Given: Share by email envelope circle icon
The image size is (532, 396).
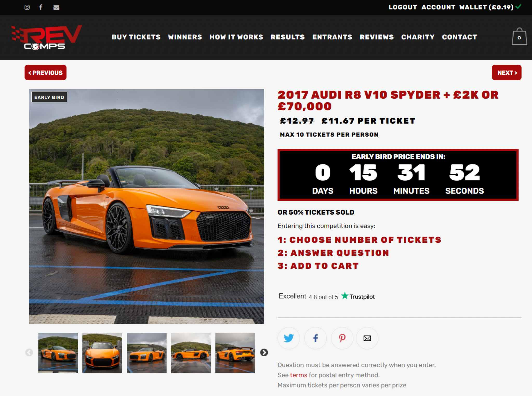Looking at the screenshot, I should point(367,338).
